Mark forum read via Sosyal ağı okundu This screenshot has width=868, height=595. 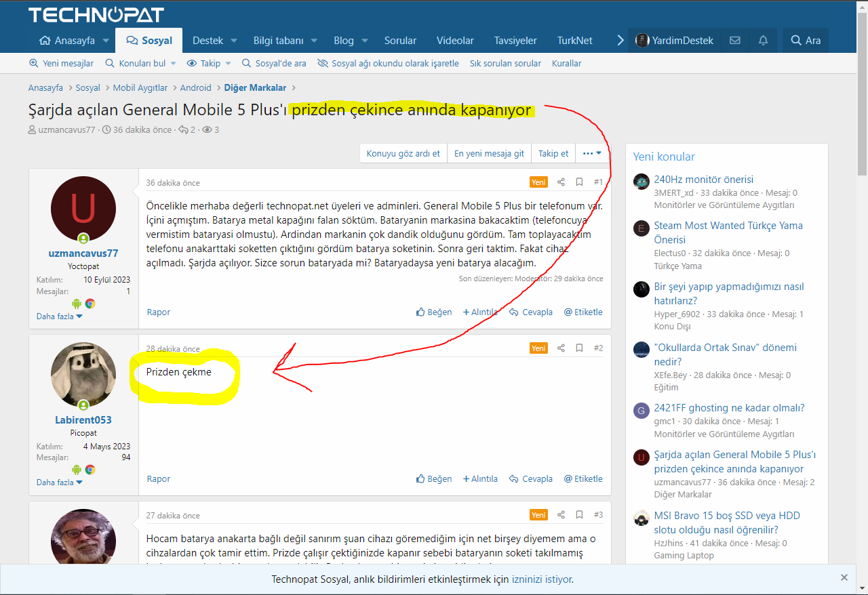[x=388, y=64]
